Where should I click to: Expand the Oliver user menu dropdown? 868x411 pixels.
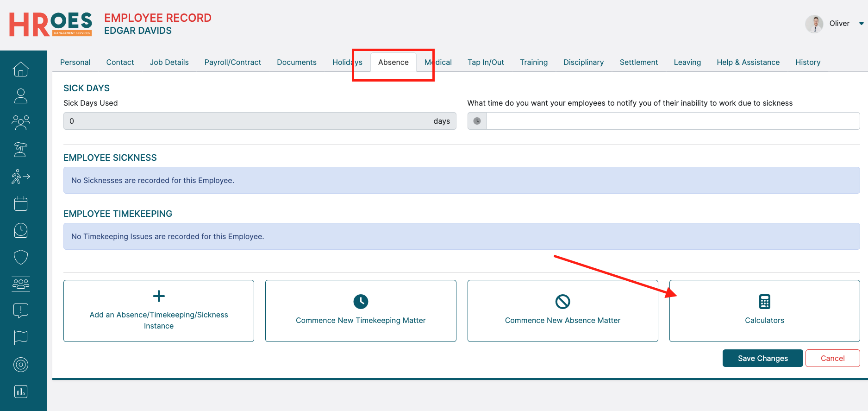pos(861,24)
